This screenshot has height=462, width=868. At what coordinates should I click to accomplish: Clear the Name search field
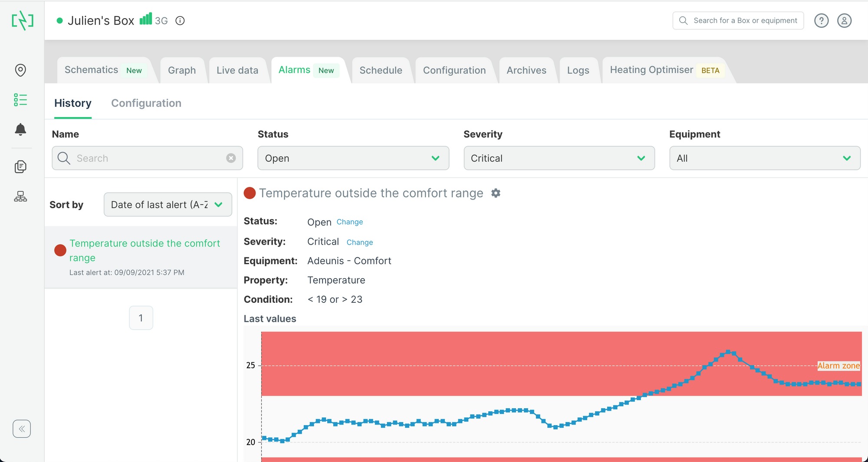[x=231, y=158]
